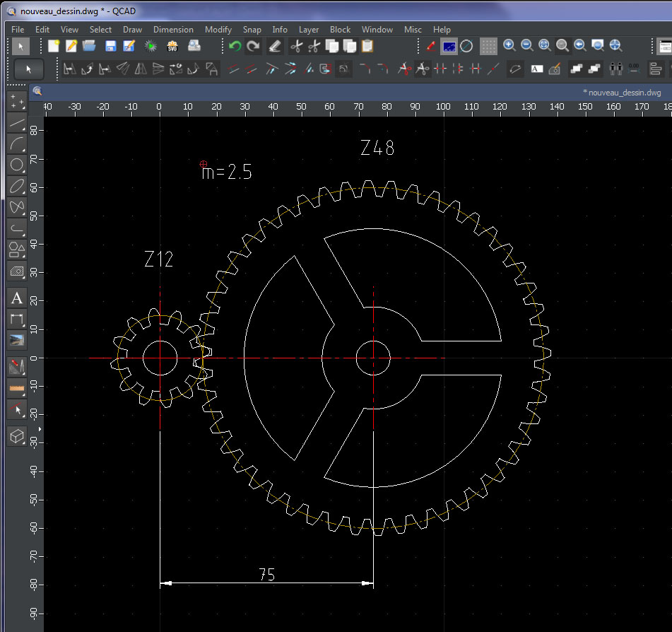
Task: Open the Modify menu
Action: click(x=218, y=30)
